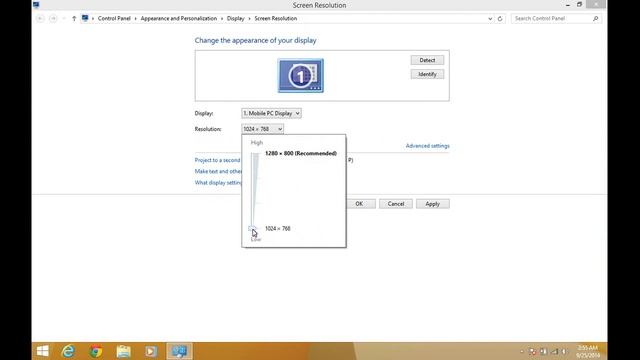Open What display settings link
The image size is (640, 360).
point(218,182)
